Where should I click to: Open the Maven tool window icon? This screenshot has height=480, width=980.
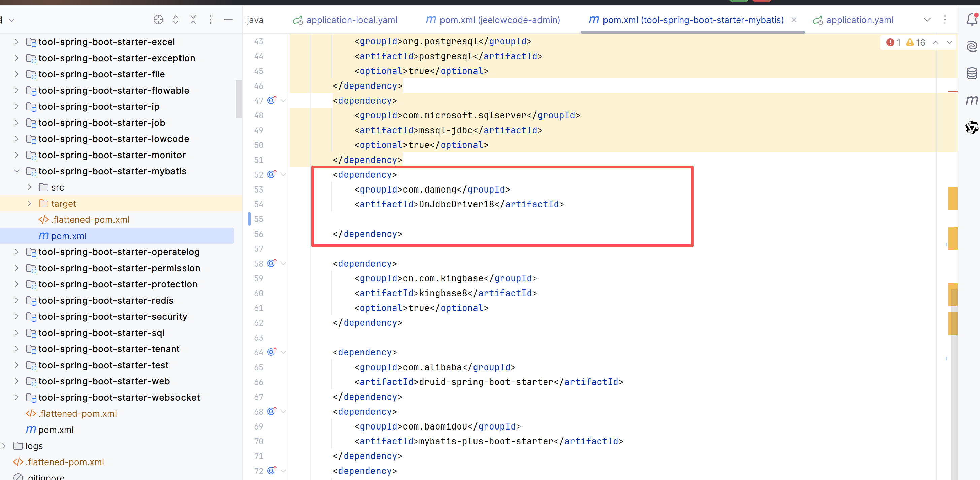971,100
